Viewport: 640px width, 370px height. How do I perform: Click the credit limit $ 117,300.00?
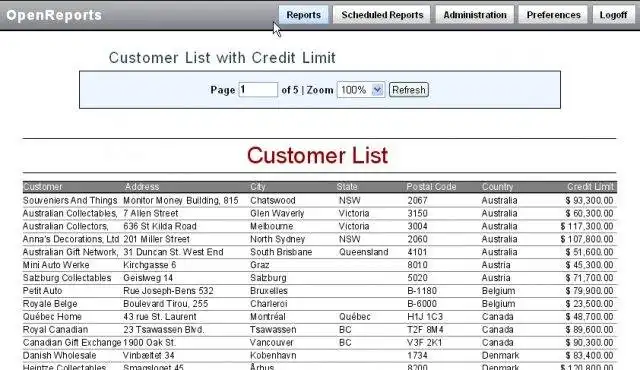pyautogui.click(x=587, y=226)
